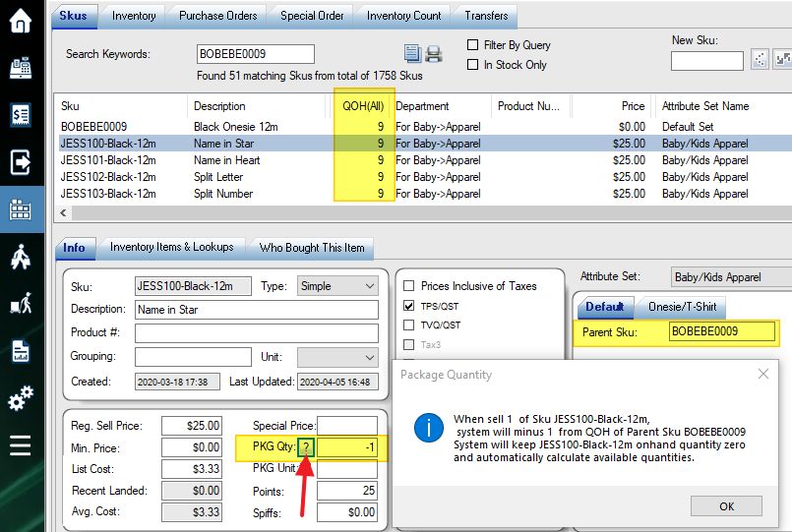Click the PKG Qty value field
Screen dimensions: 792x532
point(347,447)
